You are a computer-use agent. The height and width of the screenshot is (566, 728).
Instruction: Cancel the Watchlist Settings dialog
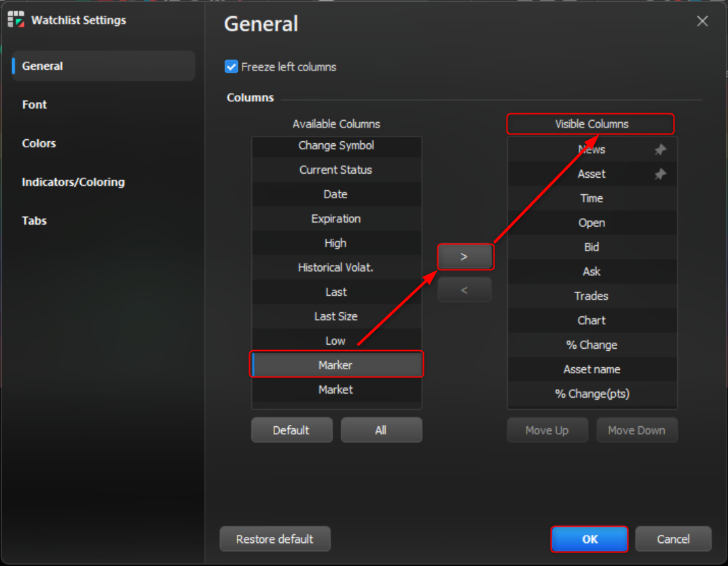point(673,539)
